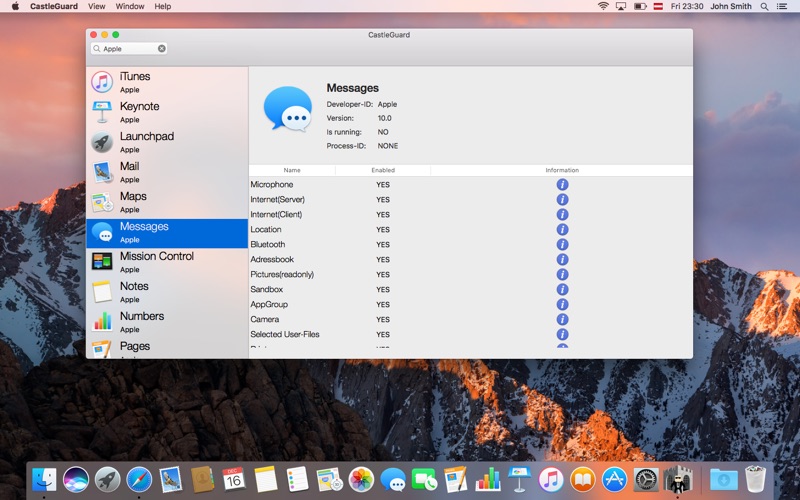The height and width of the screenshot is (500, 800).
Task: Click into the Apple search field
Action: tap(129, 48)
